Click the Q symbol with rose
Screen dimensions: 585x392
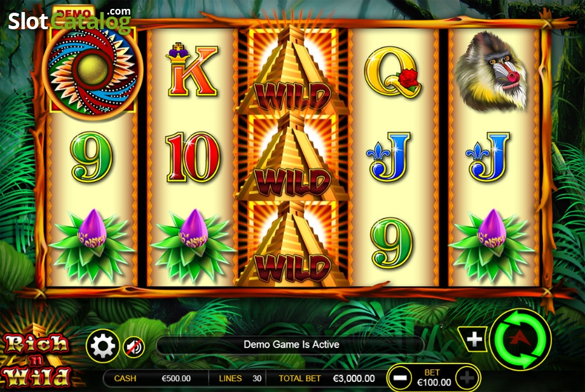point(392,72)
